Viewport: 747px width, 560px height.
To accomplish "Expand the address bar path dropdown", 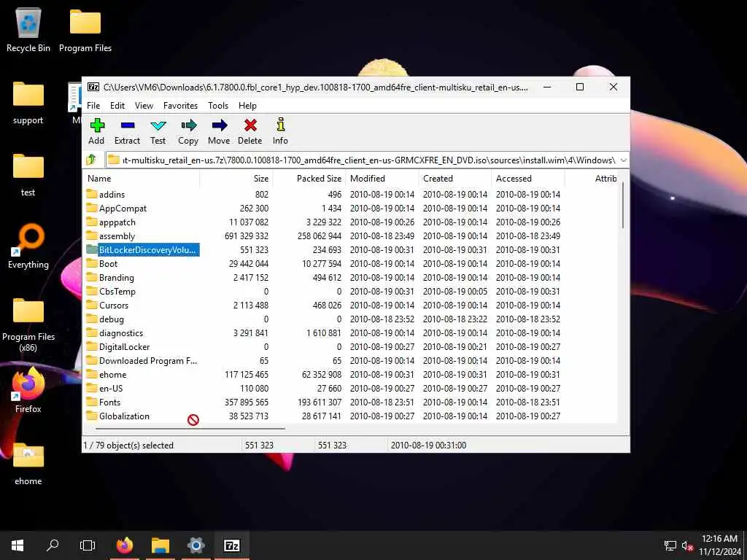I will [x=623, y=160].
